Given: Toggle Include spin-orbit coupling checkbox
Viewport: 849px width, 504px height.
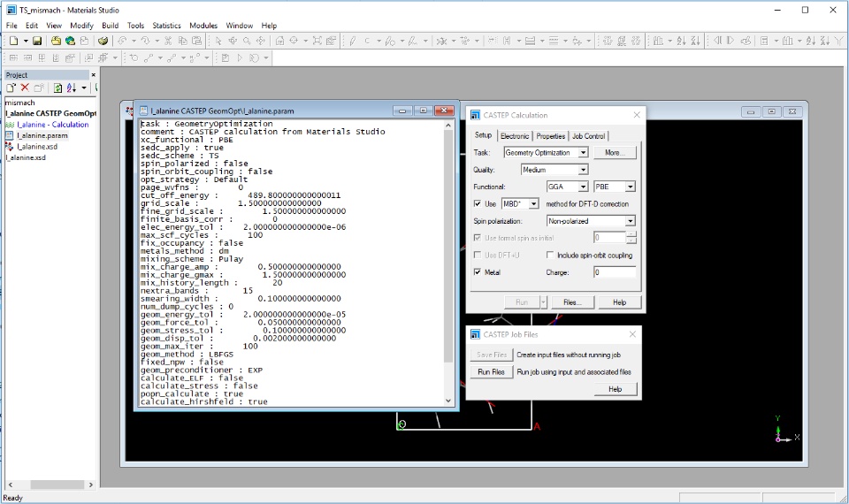Looking at the screenshot, I should tap(550, 255).
